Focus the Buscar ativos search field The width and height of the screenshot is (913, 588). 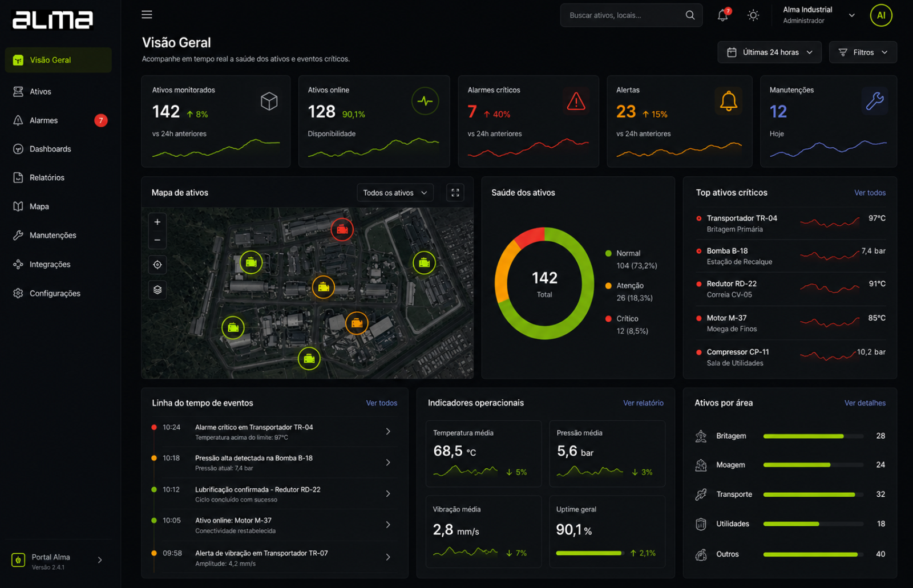click(631, 15)
